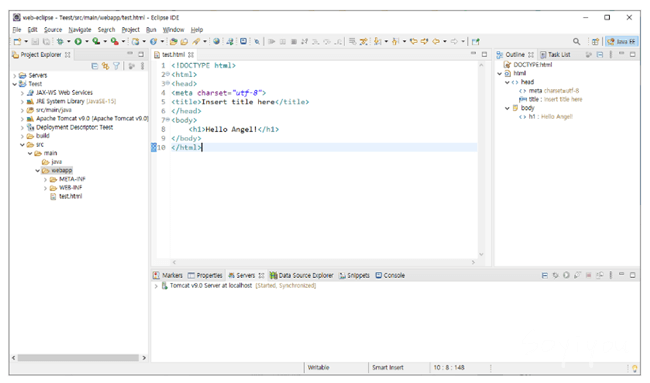Image resolution: width=650 pixels, height=383 pixels.
Task: Select the WEB-INF folder
Action: tap(66, 188)
